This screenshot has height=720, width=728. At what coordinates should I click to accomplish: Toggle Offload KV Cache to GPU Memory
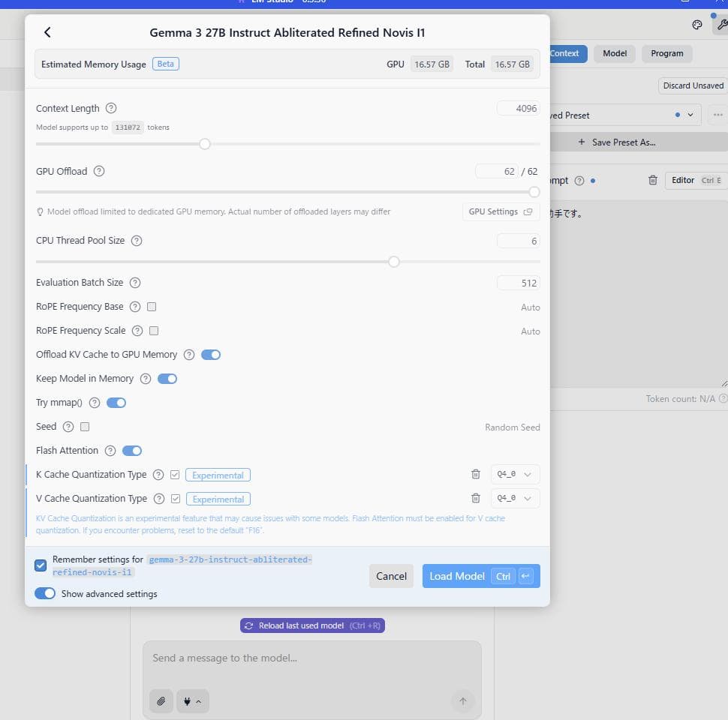tap(211, 355)
